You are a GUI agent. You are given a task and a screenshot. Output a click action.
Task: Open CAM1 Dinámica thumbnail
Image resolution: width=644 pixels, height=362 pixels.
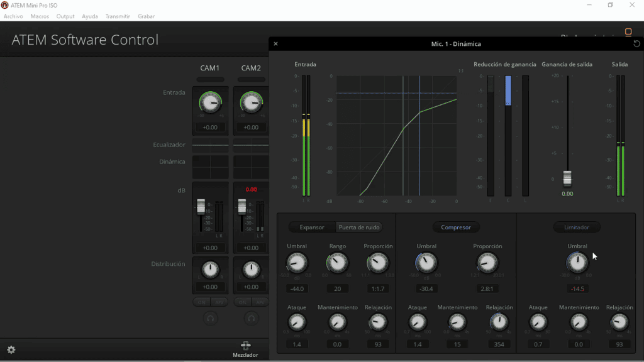point(210,167)
